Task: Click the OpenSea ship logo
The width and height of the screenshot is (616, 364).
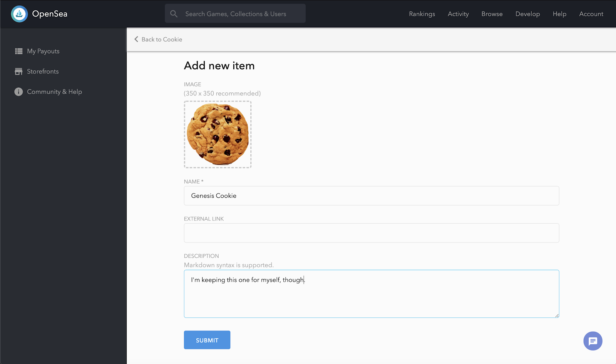Action: 19,13
